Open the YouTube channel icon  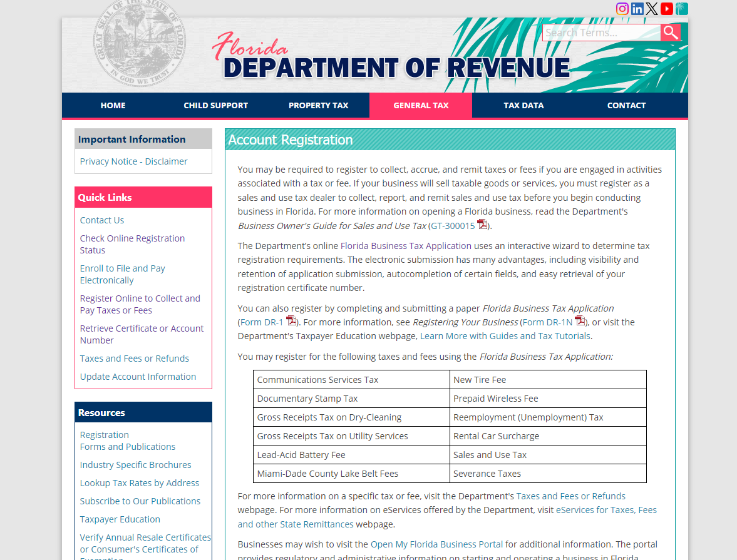pos(666,8)
